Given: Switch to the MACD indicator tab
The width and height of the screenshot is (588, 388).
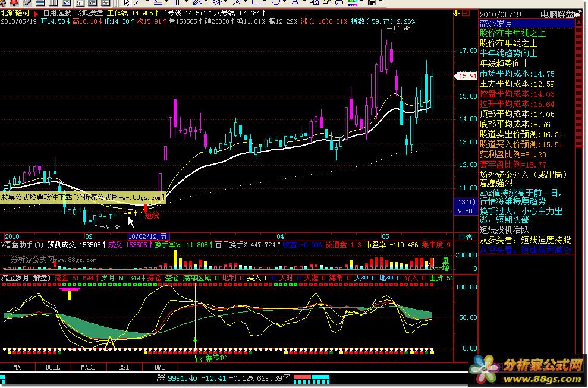Looking at the screenshot, I should (x=88, y=367).
